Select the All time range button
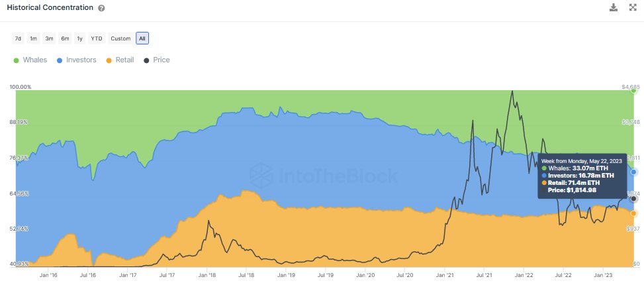644x283 pixels. [142, 38]
